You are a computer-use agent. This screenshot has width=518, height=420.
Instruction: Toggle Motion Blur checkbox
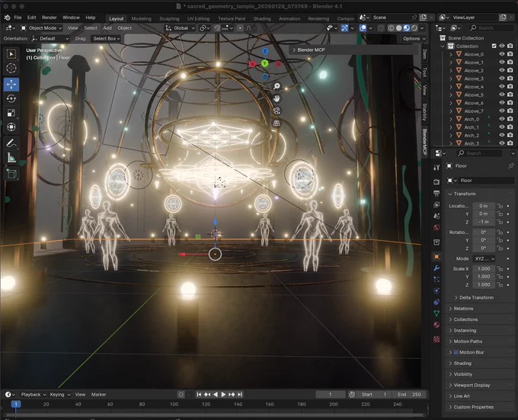[x=456, y=352]
